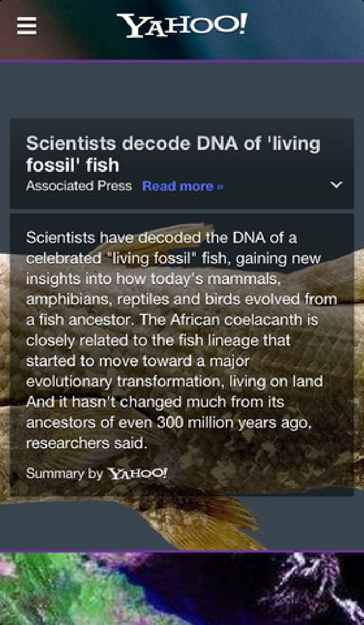
Task: Tap the Yahoo! logo in header
Action: click(182, 26)
